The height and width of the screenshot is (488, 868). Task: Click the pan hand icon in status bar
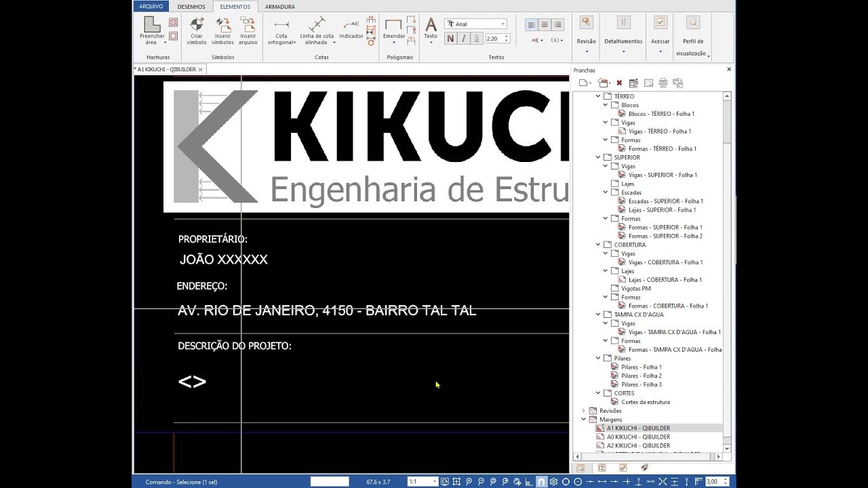[x=517, y=482]
